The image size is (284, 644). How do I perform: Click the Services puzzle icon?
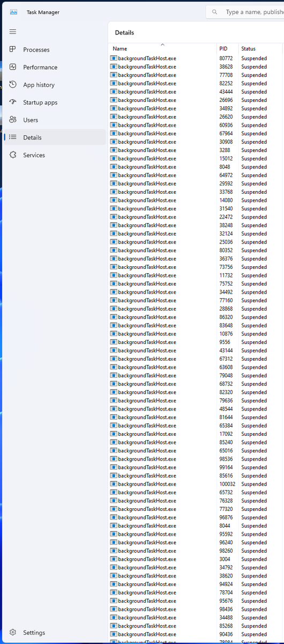[13, 155]
